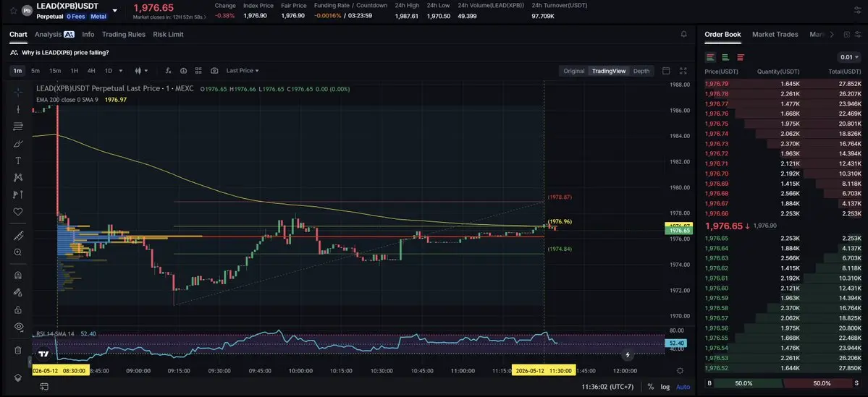
Task: Open the indicators fx button
Action: 168,71
